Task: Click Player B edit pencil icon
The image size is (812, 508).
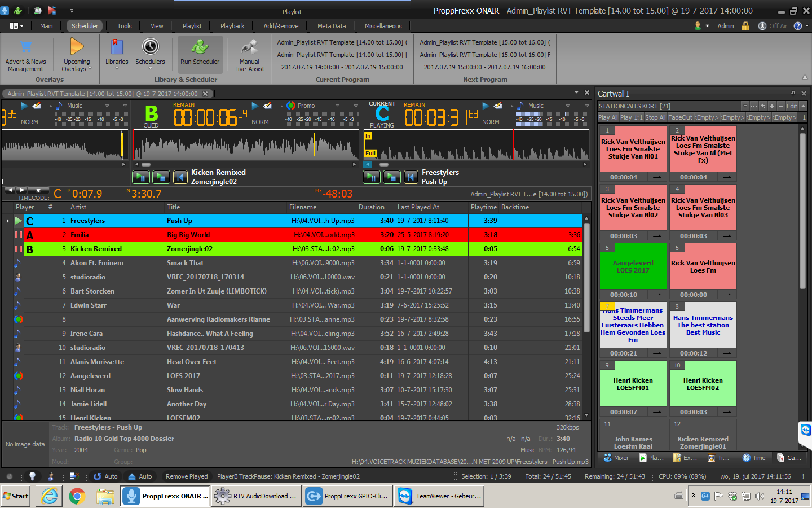Action: [x=267, y=106]
